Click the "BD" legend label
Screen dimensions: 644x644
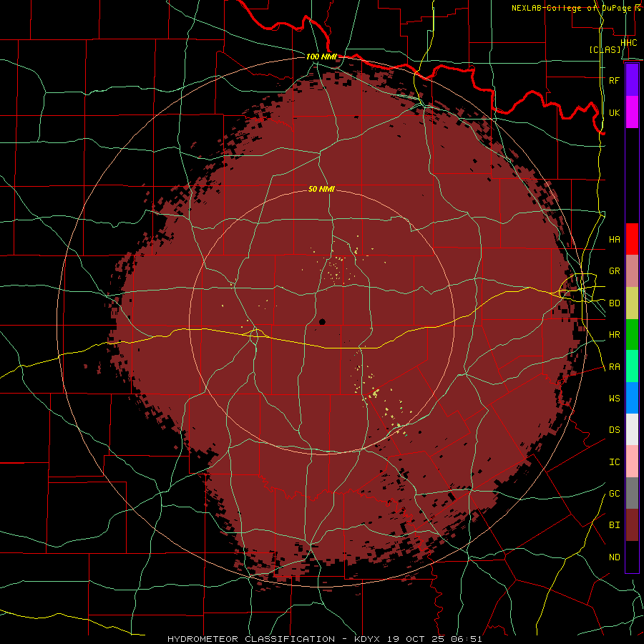tap(614, 303)
